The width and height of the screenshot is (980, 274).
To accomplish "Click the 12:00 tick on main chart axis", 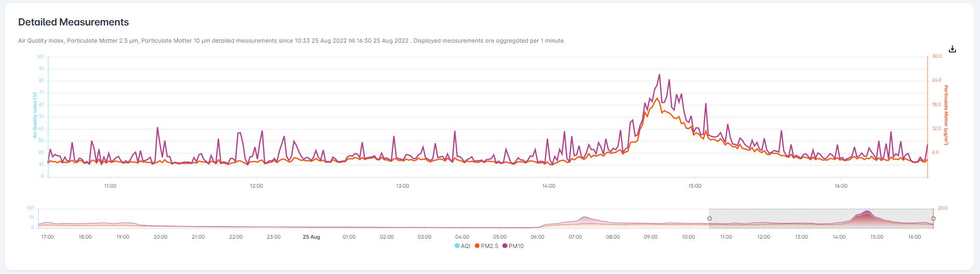I will [256, 186].
